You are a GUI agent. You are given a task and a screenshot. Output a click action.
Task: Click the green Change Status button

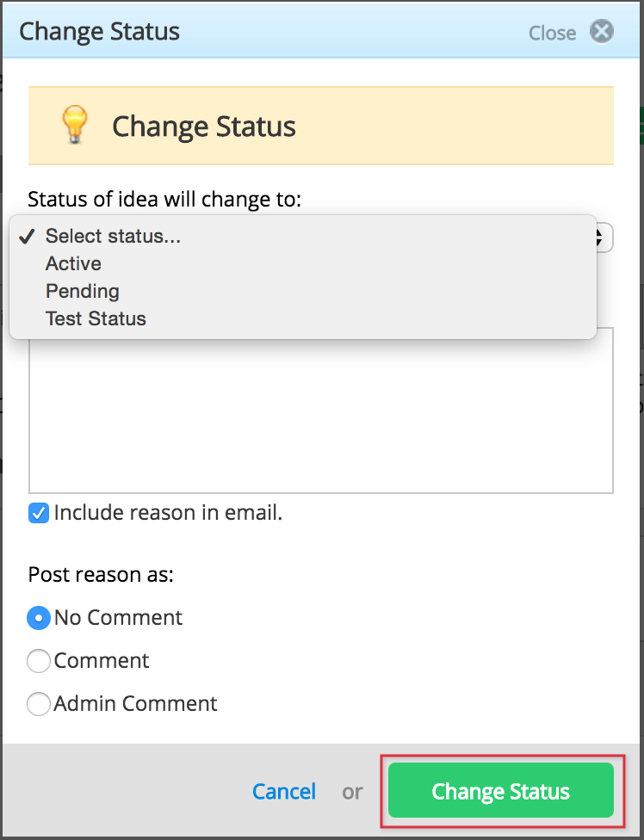tap(501, 790)
